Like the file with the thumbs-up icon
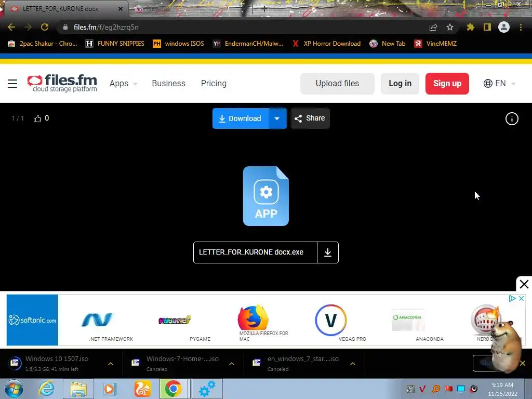The image size is (532, 399). 37,118
